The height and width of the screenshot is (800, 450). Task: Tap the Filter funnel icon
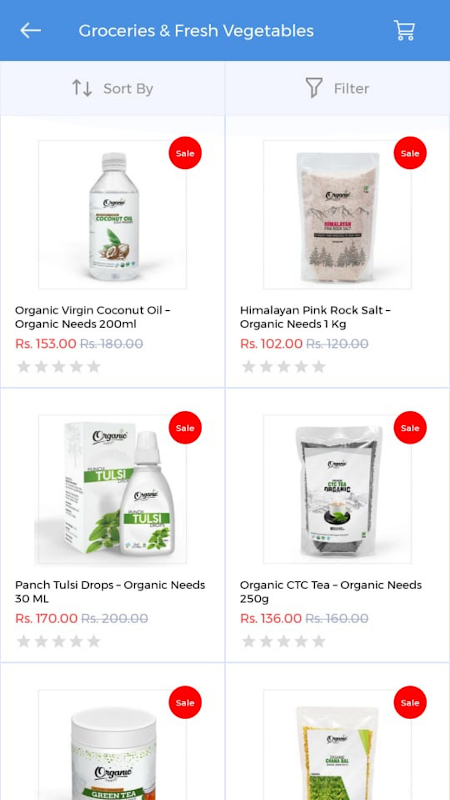314,88
